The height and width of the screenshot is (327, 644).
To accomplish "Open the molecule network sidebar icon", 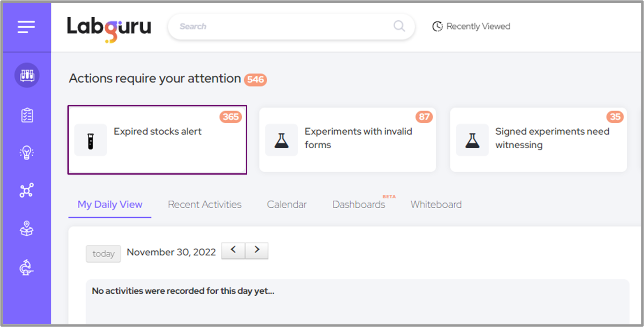I will [27, 191].
